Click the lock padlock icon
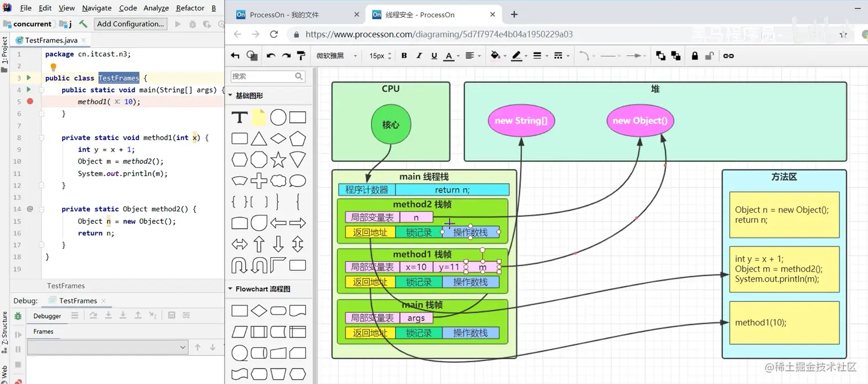Viewport: 868px width, 384px height. pyautogui.click(x=695, y=56)
